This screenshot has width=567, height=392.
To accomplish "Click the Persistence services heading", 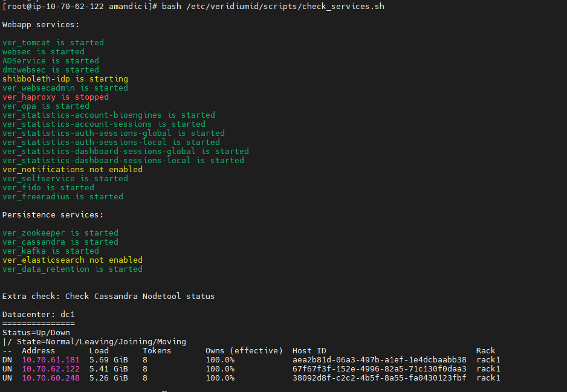I will (x=53, y=215).
